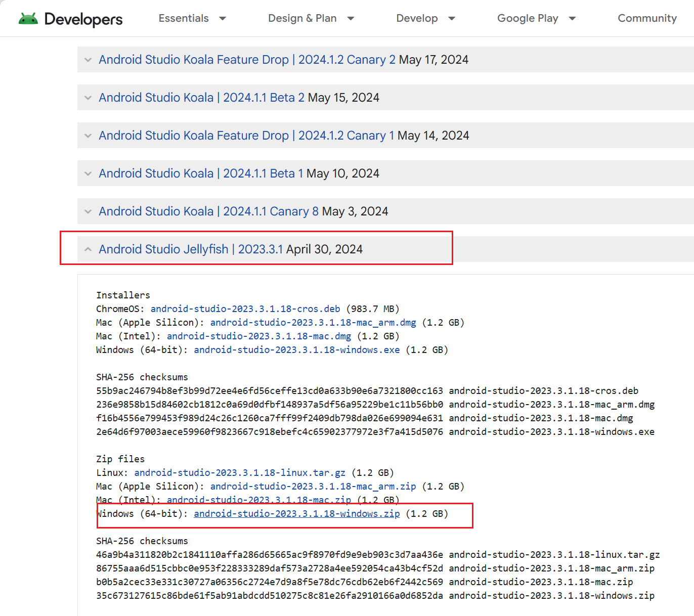Download the Intel mac.dmg installer

[259, 336]
